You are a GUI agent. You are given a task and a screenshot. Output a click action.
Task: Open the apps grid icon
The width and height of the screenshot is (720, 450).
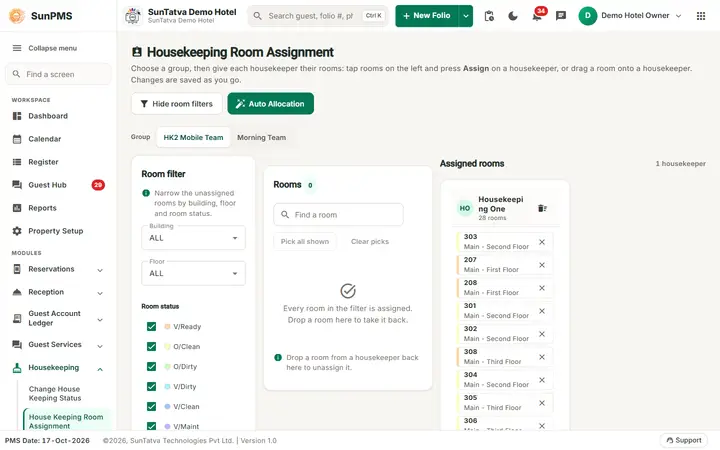(x=701, y=16)
